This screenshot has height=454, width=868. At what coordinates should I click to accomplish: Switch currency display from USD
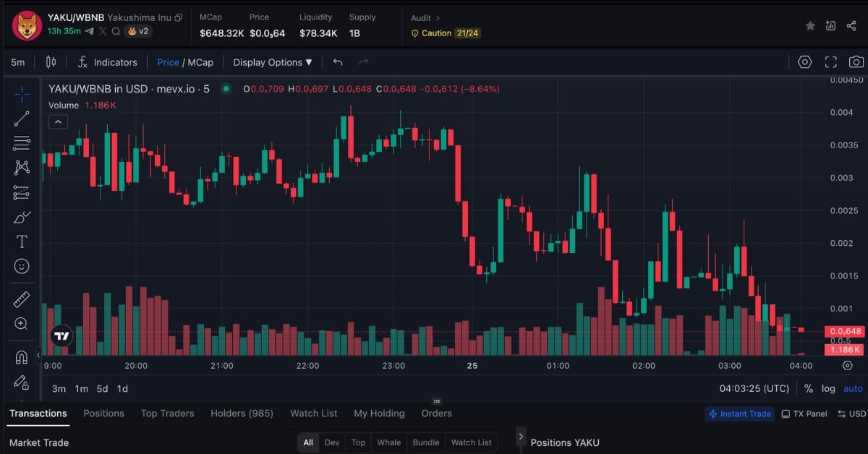click(x=851, y=414)
